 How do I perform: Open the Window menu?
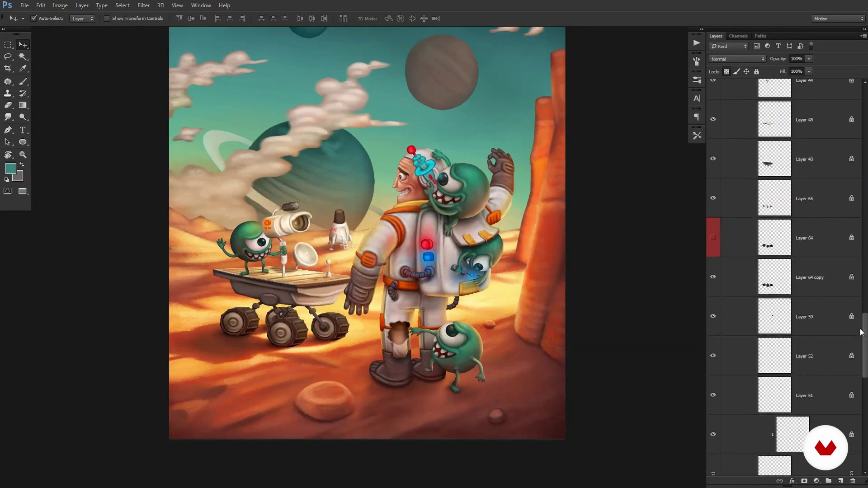(201, 5)
